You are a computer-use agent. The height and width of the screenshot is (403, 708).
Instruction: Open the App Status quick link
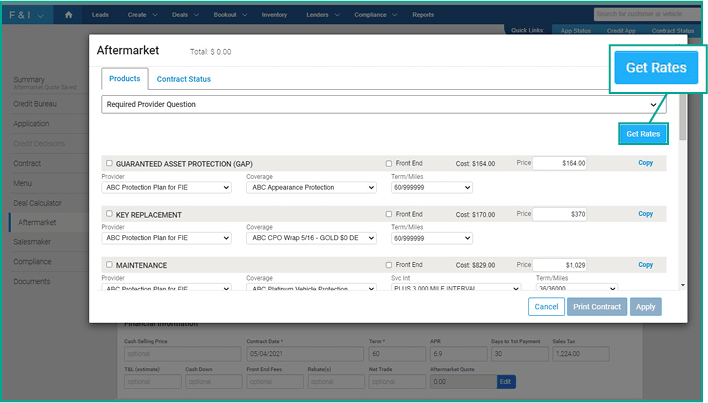point(575,30)
